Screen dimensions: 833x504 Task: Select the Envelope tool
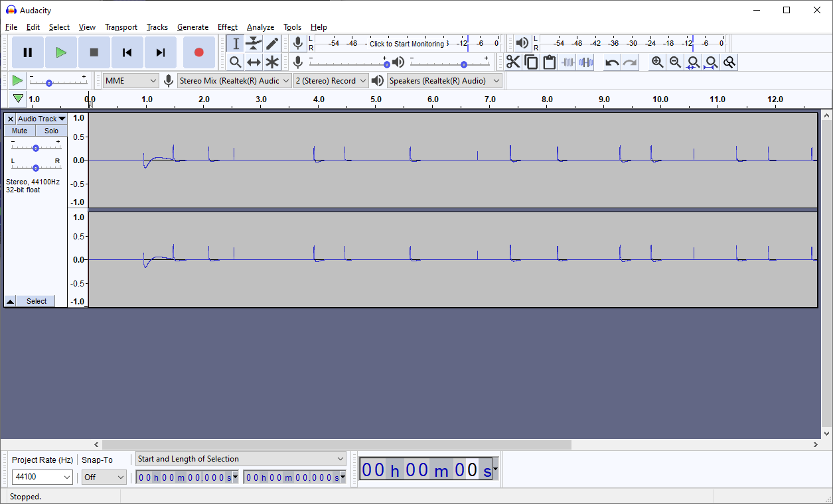254,43
